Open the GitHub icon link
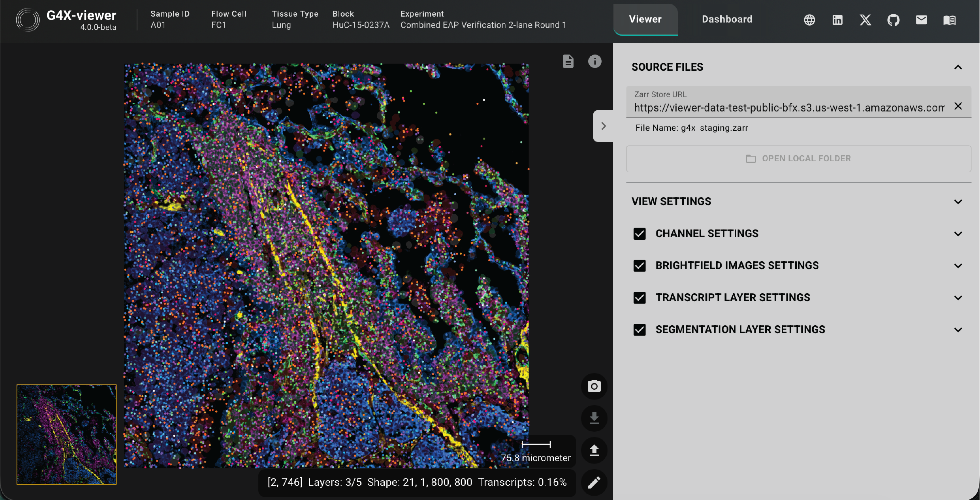Image resolution: width=980 pixels, height=500 pixels. point(893,20)
